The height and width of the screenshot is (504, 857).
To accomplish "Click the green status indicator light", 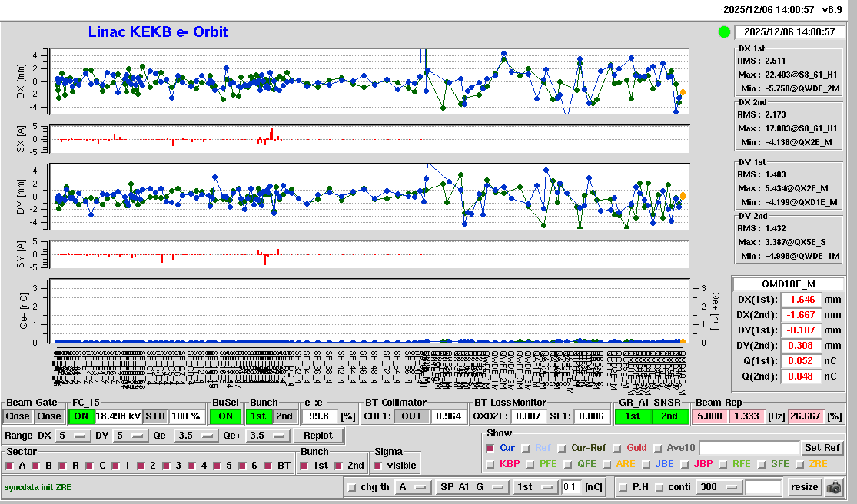I will (x=723, y=31).
